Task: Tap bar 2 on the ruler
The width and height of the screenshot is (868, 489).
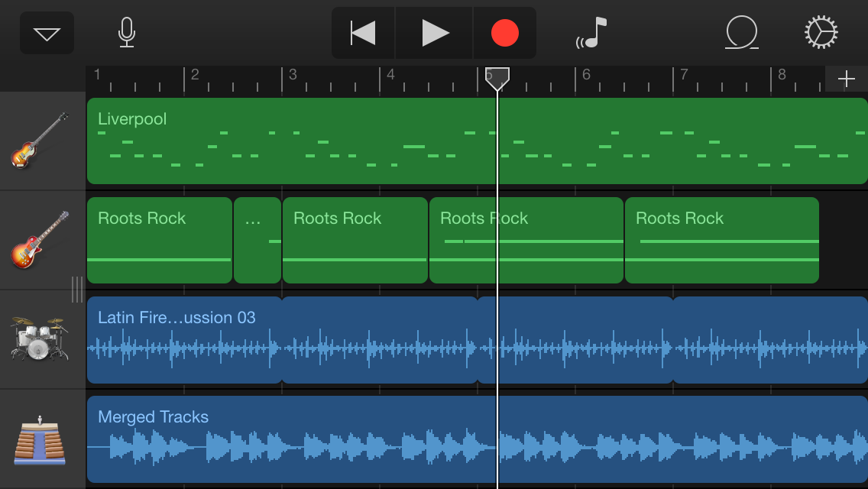Action: pos(195,74)
